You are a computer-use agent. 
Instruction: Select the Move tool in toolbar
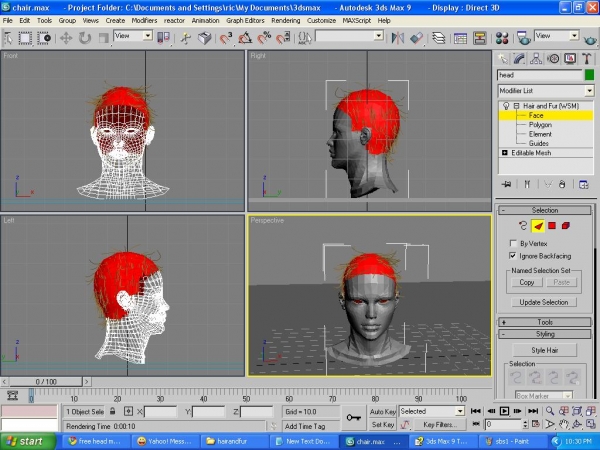tap(66, 38)
